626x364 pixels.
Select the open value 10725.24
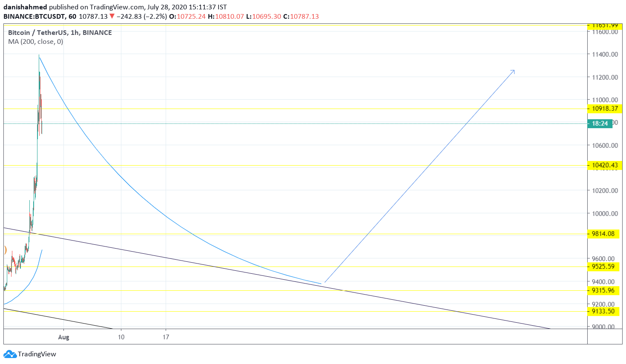(x=191, y=17)
